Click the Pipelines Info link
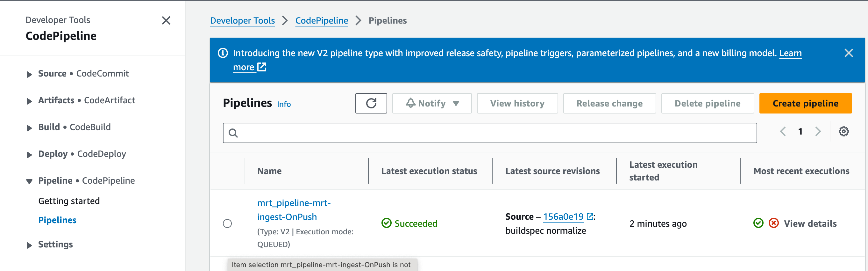Viewport: 868px width, 271px height. click(x=284, y=104)
